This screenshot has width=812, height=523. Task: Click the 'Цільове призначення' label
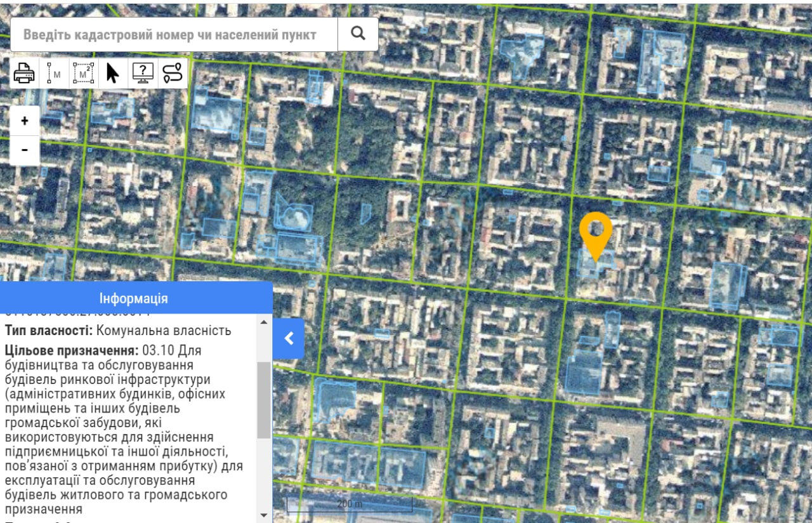click(72, 350)
